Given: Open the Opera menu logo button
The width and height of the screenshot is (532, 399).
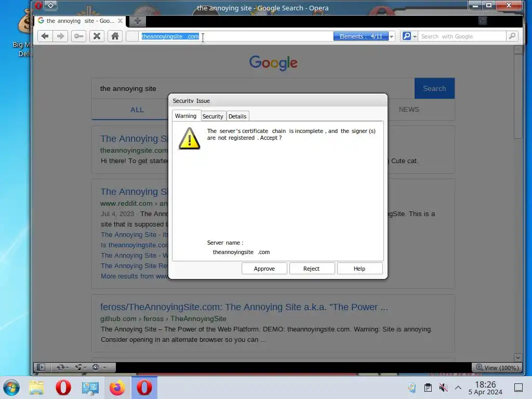Looking at the screenshot, I should (38, 5).
